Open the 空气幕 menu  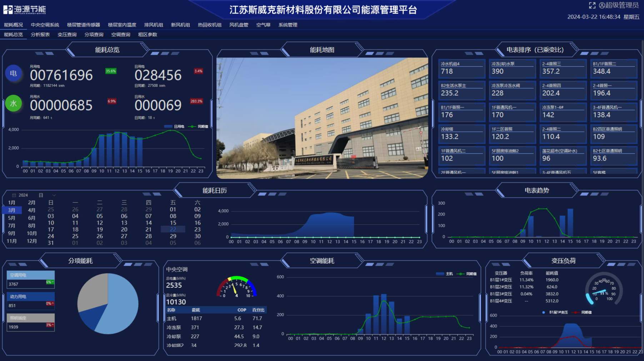[x=263, y=25]
